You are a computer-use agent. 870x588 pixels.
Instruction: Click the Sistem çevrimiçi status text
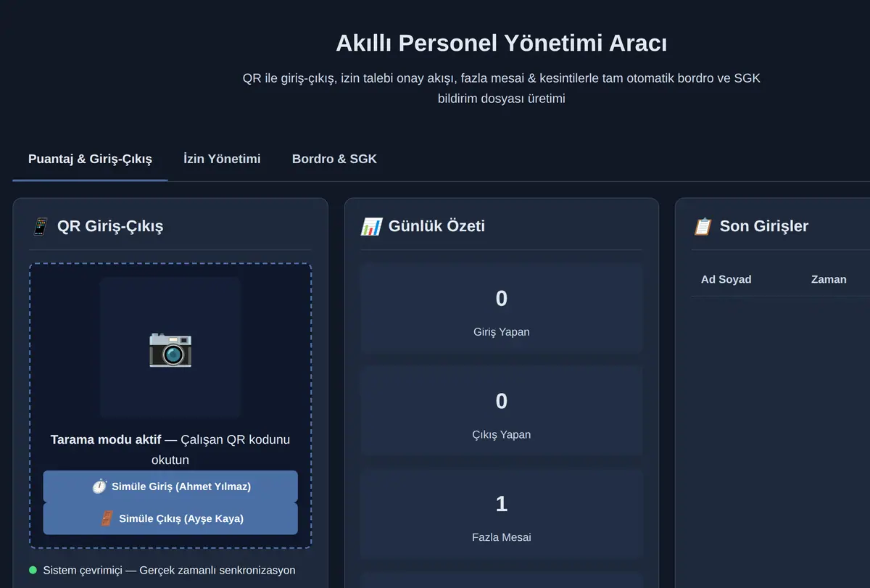(169, 571)
